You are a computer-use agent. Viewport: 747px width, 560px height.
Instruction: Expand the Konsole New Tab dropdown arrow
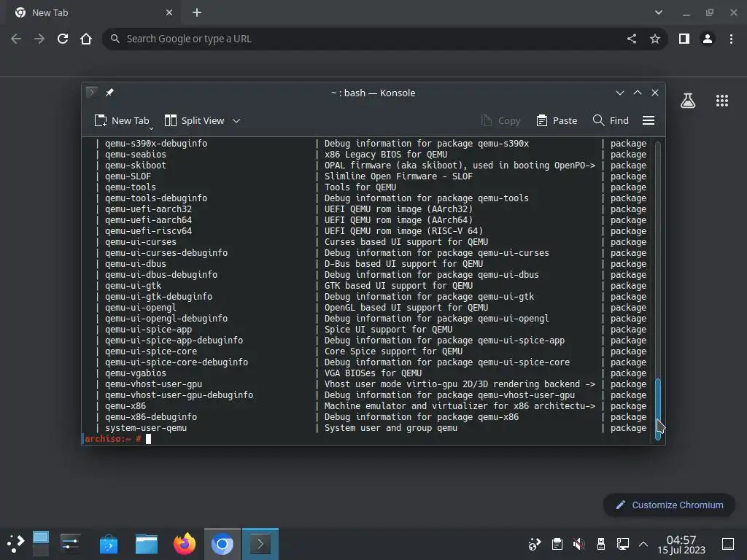[x=152, y=128]
